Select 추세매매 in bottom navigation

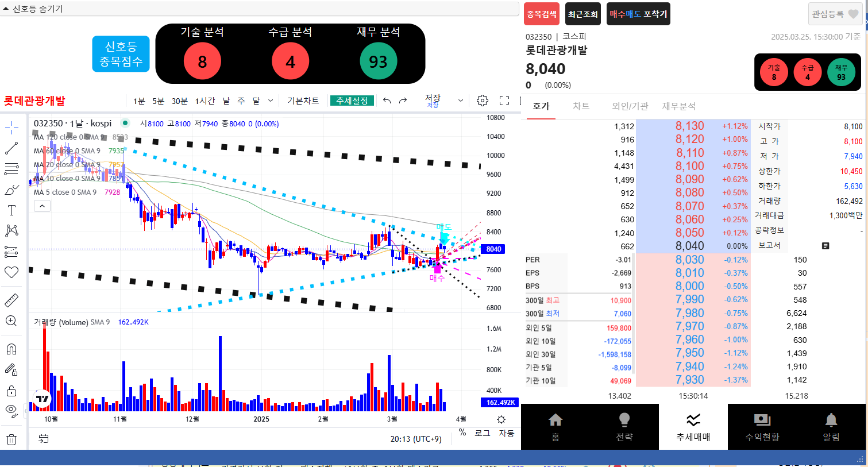(x=693, y=427)
